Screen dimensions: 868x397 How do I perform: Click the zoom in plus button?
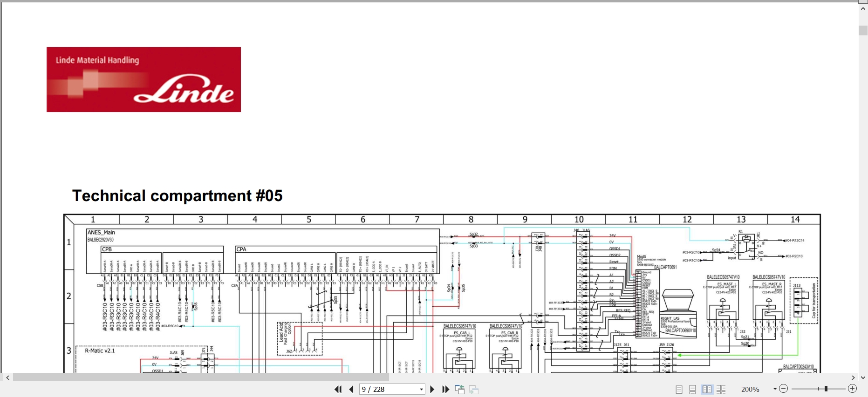(x=853, y=389)
